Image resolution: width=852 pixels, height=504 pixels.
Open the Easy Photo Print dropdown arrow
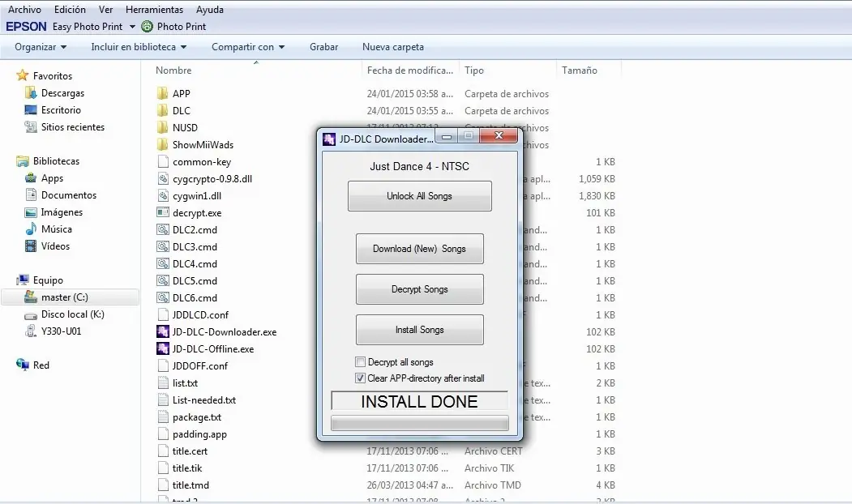(132, 27)
